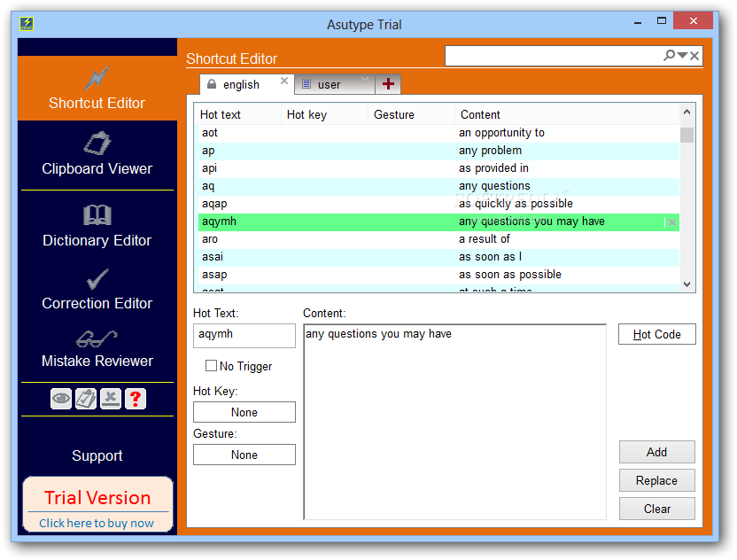This screenshot has height=560, width=737.
Task: Click inside the Content text area
Action: [x=455, y=422]
